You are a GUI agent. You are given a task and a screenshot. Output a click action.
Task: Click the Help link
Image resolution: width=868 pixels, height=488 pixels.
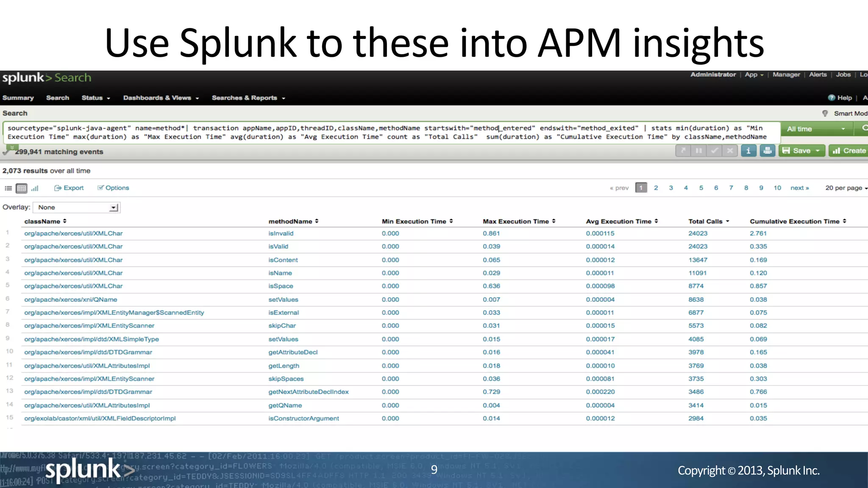coord(844,98)
